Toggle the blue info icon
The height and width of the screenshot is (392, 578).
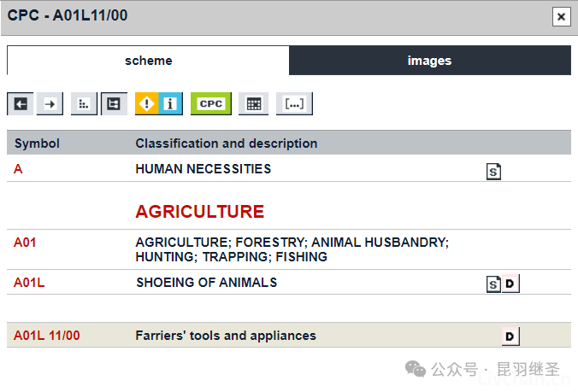click(171, 104)
